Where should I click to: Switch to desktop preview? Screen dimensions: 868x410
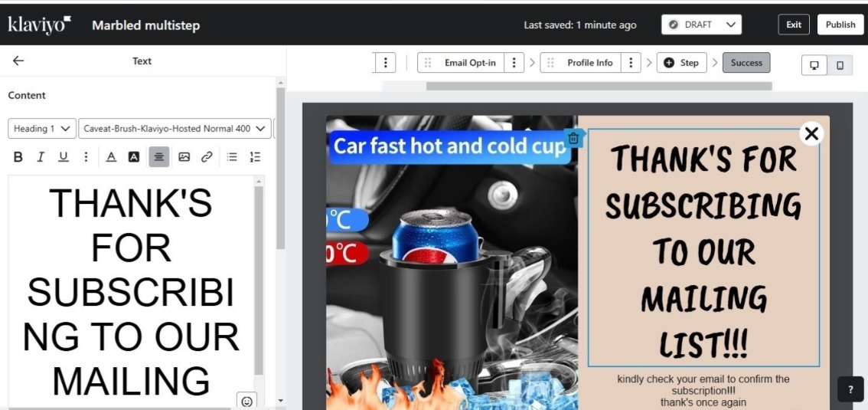click(x=814, y=65)
